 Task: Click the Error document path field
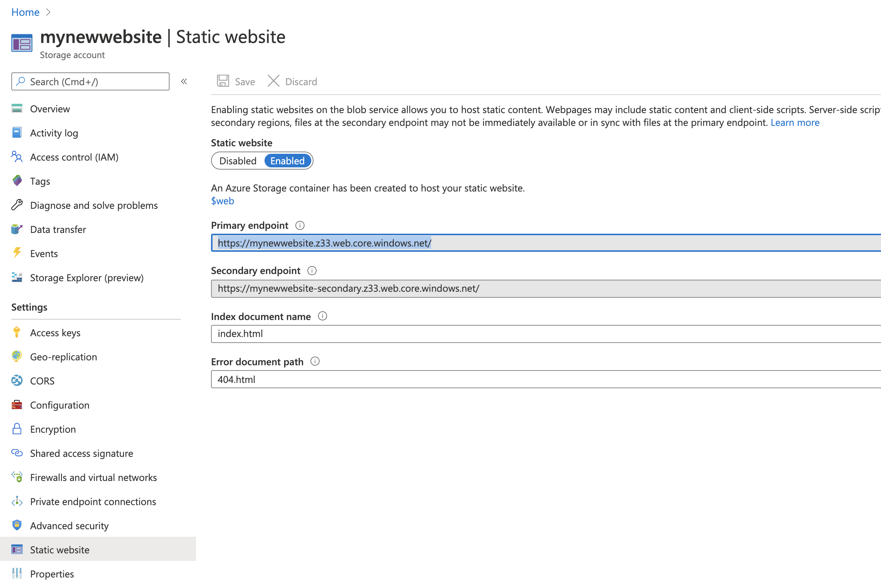546,379
